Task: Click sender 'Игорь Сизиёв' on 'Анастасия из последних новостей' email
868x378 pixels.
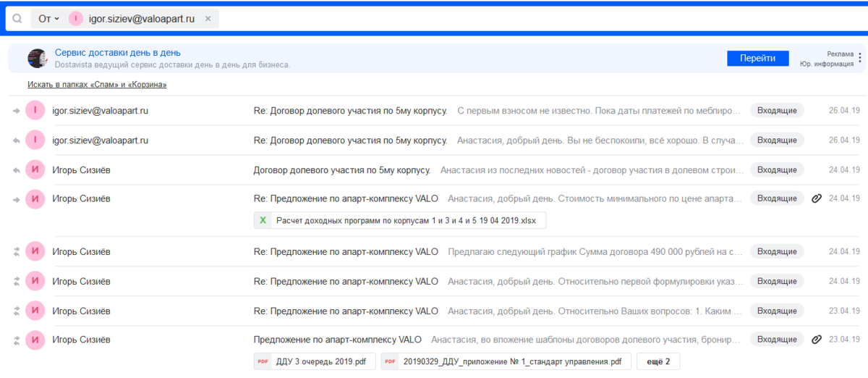Action: pyautogui.click(x=82, y=170)
